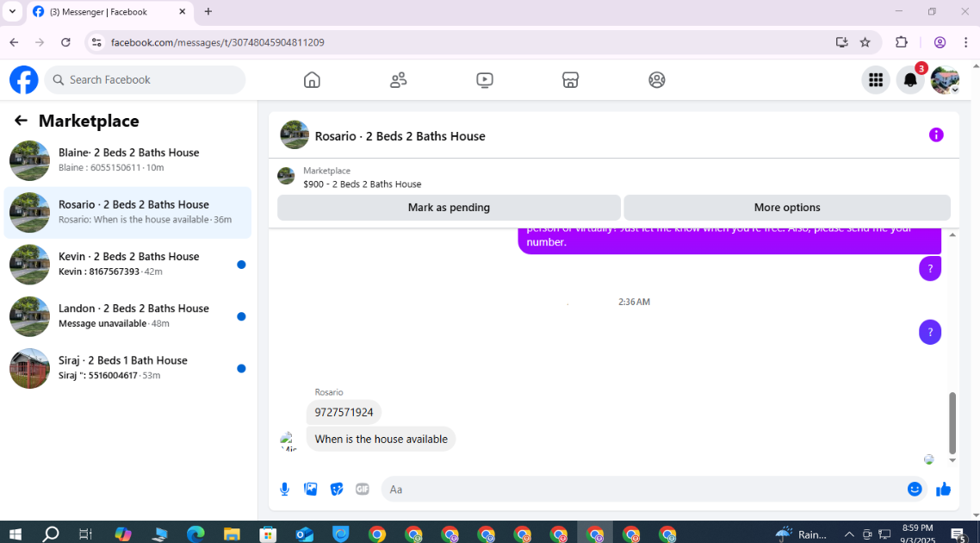Open the Marketplace storefront icon
The image size is (980, 543).
click(x=570, y=80)
